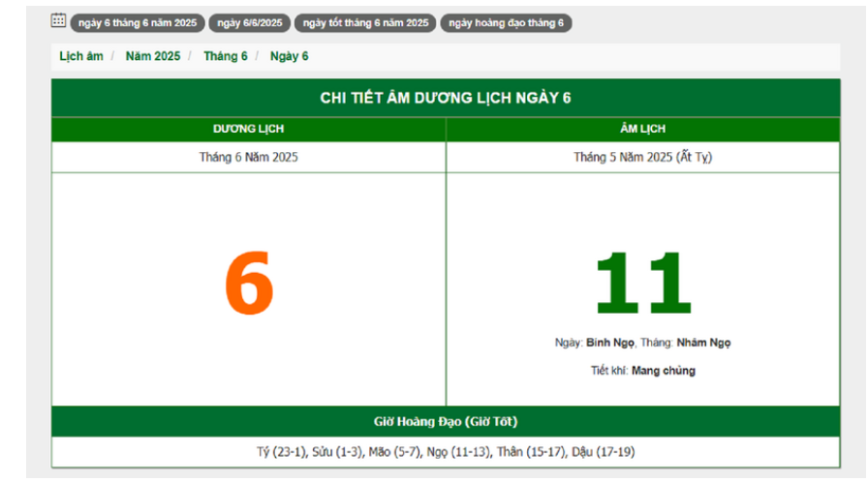Open tag 'ngày tốt tháng 6 năm 2025'

tap(365, 23)
